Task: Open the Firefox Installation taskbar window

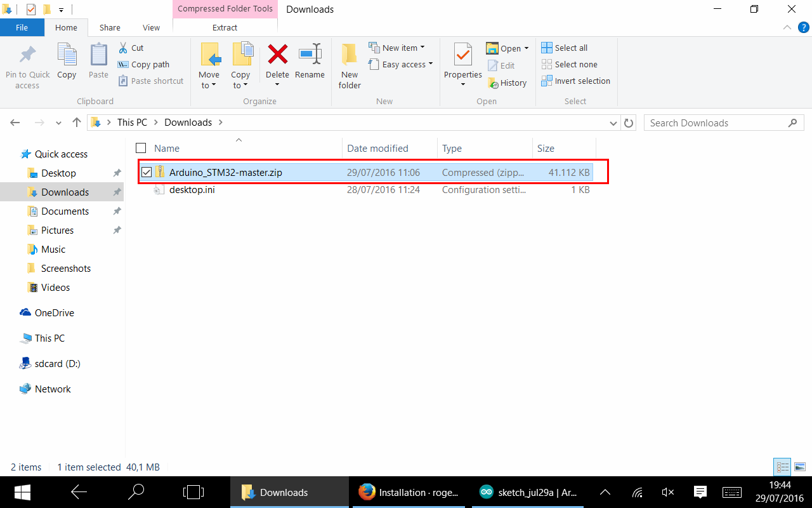Action: pyautogui.click(x=407, y=492)
